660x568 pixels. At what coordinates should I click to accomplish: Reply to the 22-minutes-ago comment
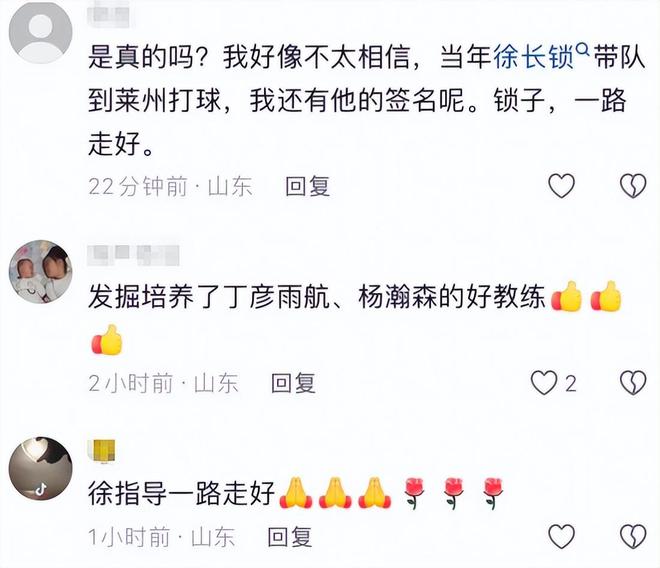click(x=307, y=186)
